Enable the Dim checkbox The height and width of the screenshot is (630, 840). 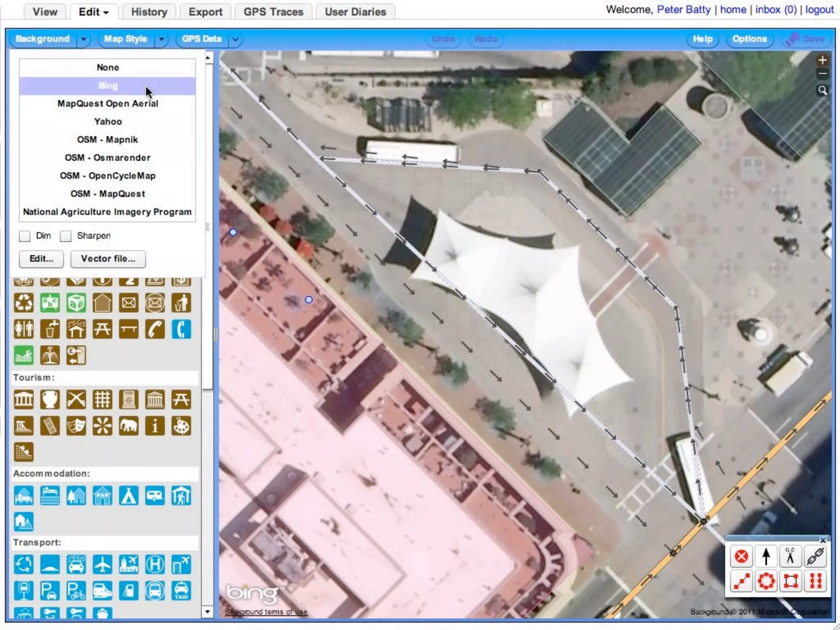point(25,236)
